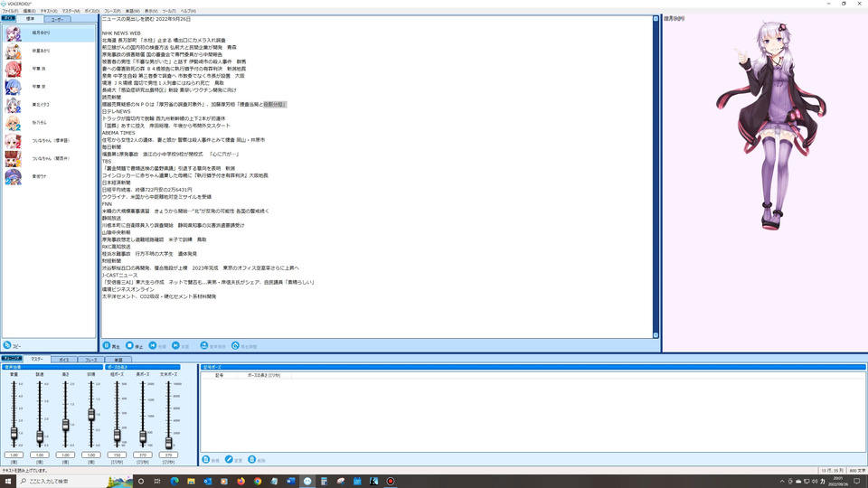Screen dimensions: 868x488
Task: Click the 新規 icon under the pause table
Action: pyautogui.click(x=206, y=459)
